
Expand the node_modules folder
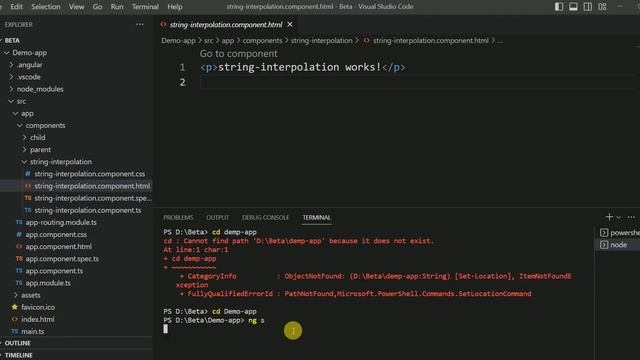36,89
